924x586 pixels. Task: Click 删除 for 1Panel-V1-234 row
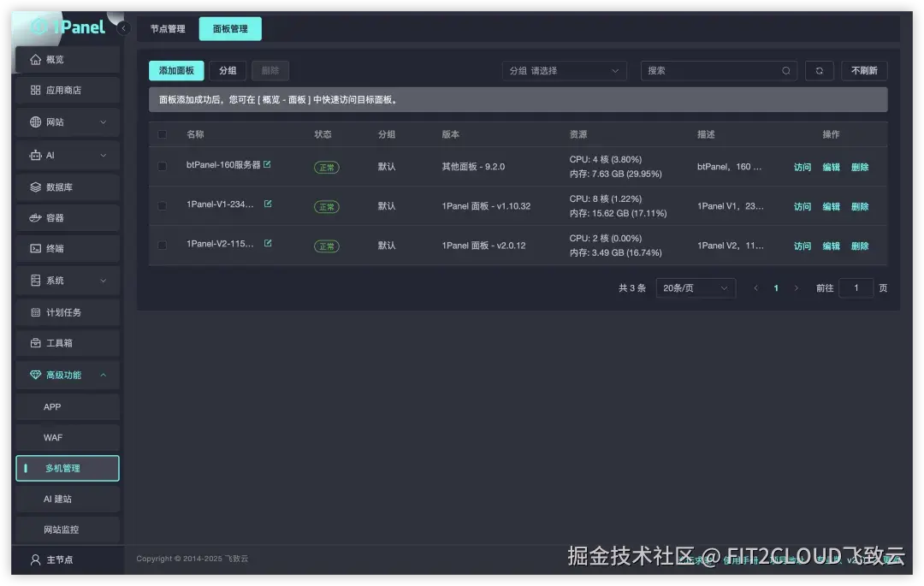click(860, 207)
